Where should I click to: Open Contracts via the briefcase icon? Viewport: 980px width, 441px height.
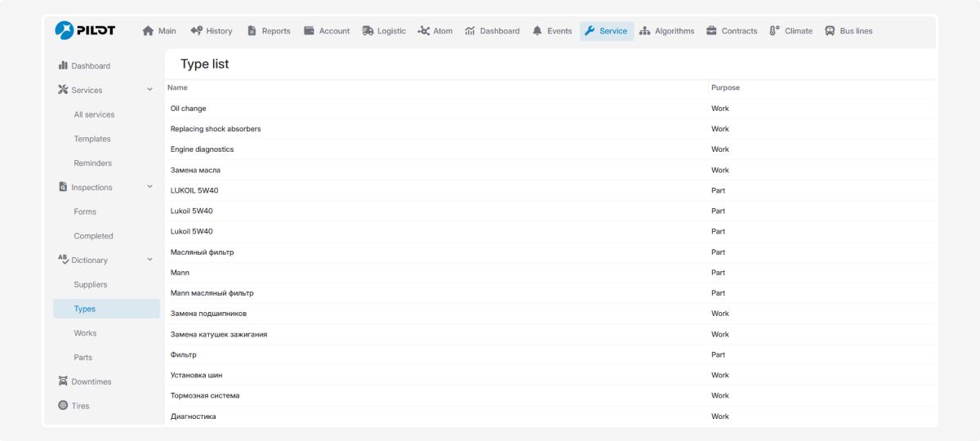[x=712, y=31]
